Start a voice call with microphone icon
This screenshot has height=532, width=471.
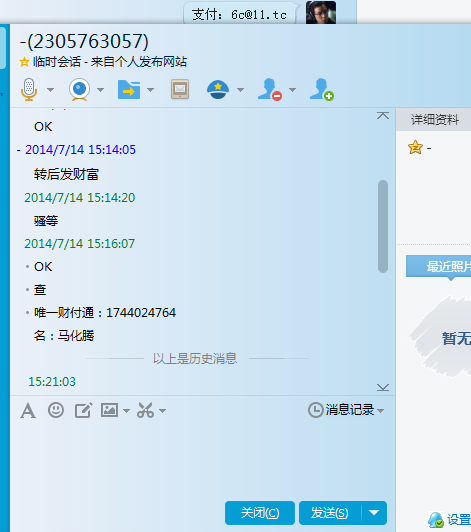pos(29,89)
